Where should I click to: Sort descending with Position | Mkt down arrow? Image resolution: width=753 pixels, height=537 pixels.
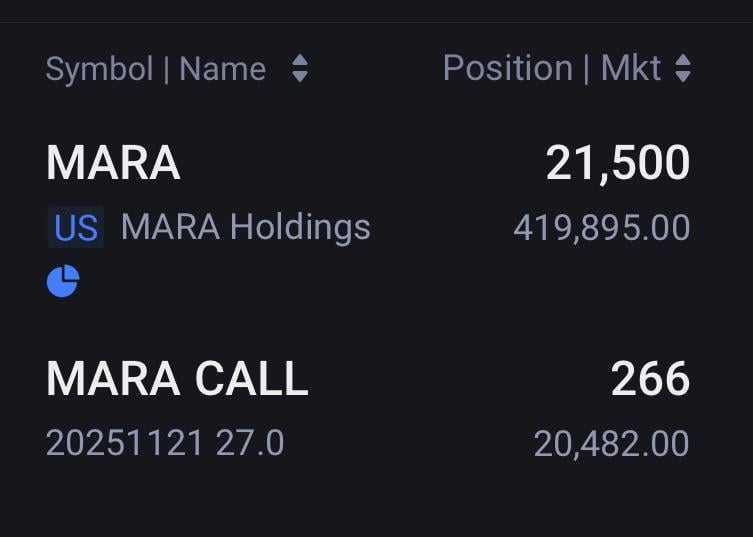click(683, 77)
